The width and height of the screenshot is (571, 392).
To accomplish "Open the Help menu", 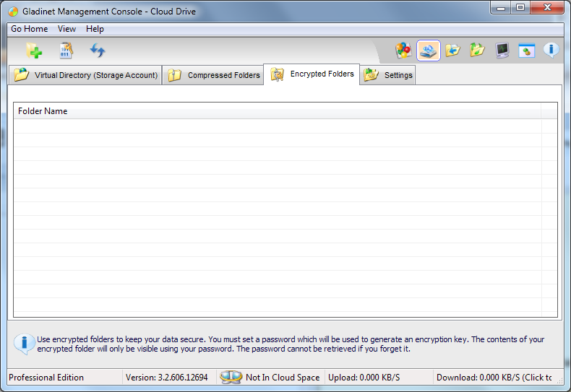I will [95, 29].
